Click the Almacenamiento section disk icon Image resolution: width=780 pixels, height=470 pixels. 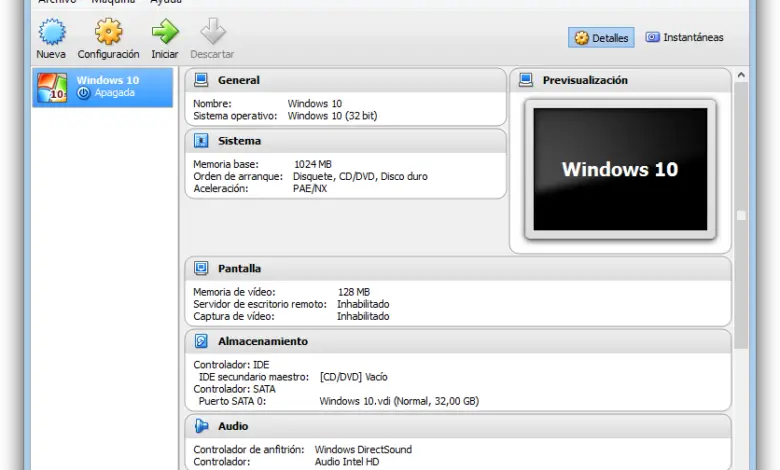201,341
